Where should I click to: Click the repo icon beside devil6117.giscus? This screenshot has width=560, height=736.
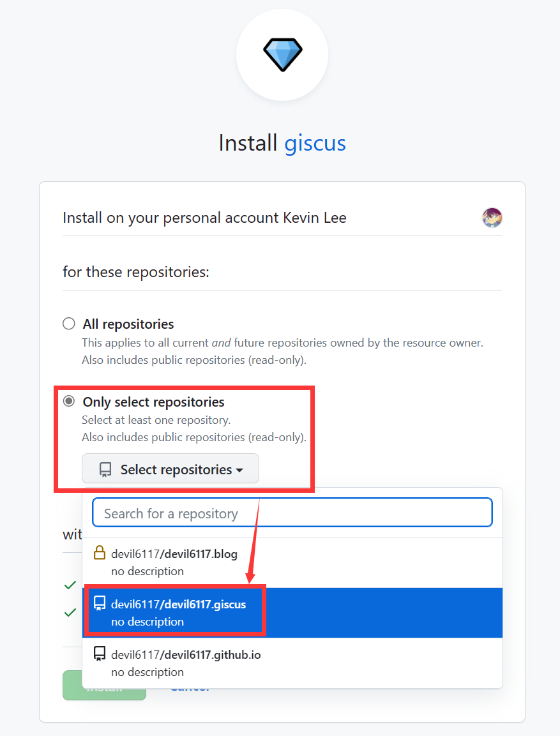click(100, 603)
